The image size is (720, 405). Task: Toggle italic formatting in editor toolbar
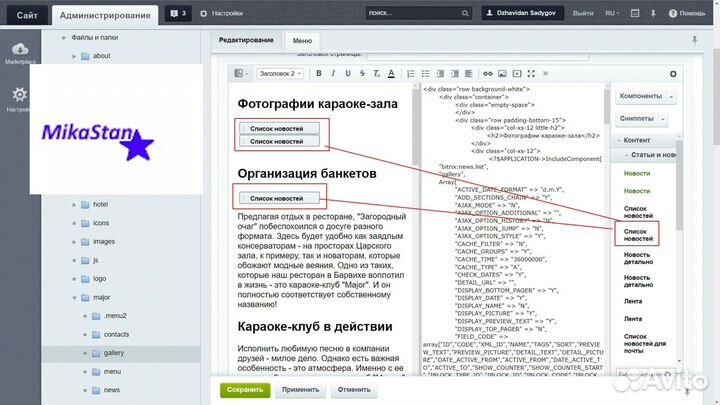coord(333,73)
